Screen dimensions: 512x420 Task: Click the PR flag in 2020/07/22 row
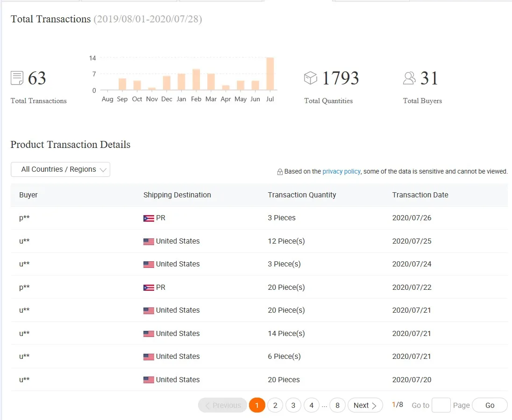coord(149,287)
